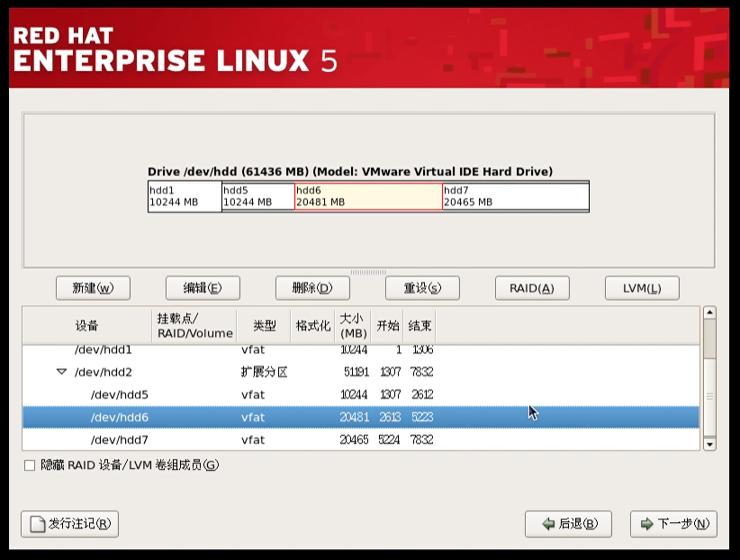Proceed with 下一步(N) next button
This screenshot has width=740, height=560.
pyautogui.click(x=673, y=524)
